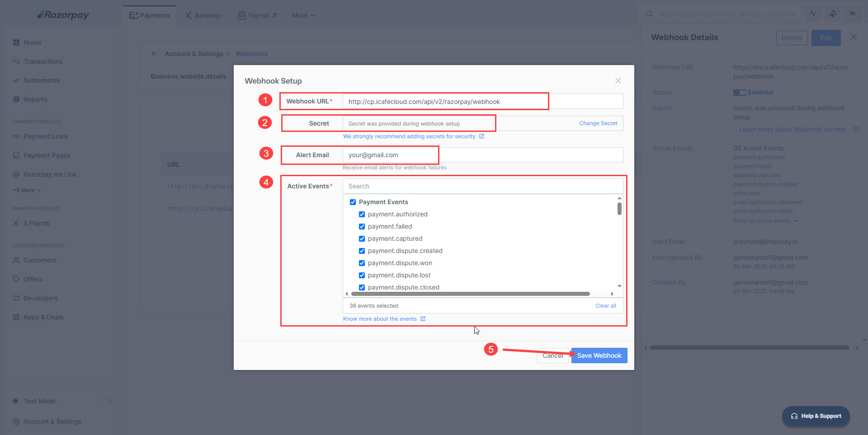Expand Show all active events list

[x=765, y=221]
